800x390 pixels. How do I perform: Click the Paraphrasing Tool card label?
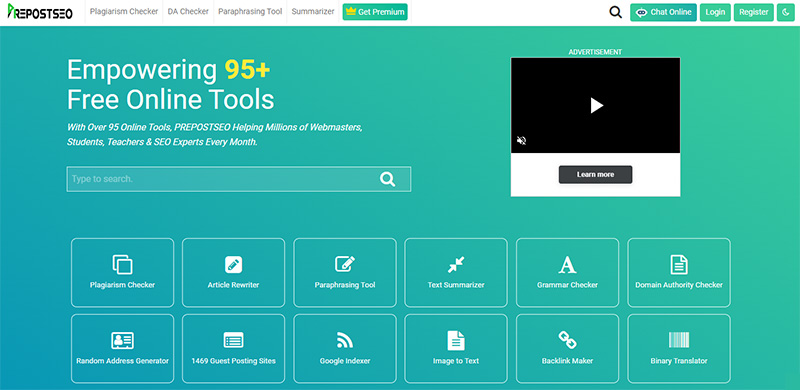[345, 285]
